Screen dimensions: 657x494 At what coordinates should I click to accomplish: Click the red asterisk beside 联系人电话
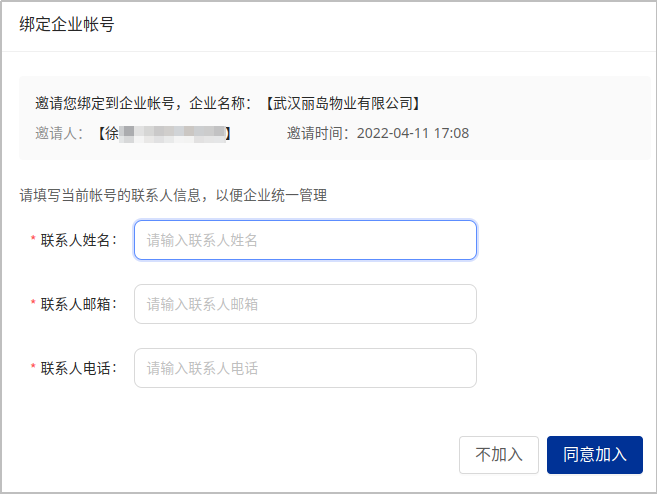point(32,369)
